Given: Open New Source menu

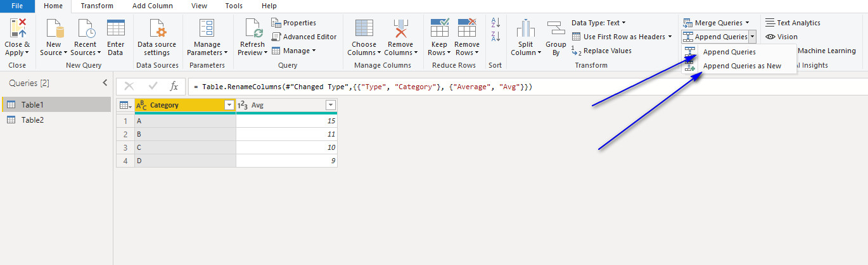Looking at the screenshot, I should 54,37.
